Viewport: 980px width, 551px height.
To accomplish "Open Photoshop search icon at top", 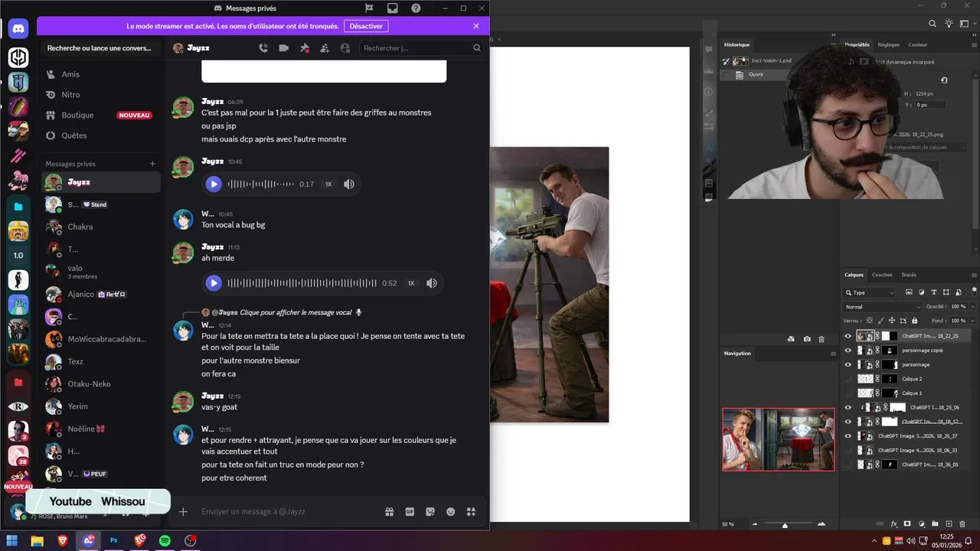I will click(933, 24).
